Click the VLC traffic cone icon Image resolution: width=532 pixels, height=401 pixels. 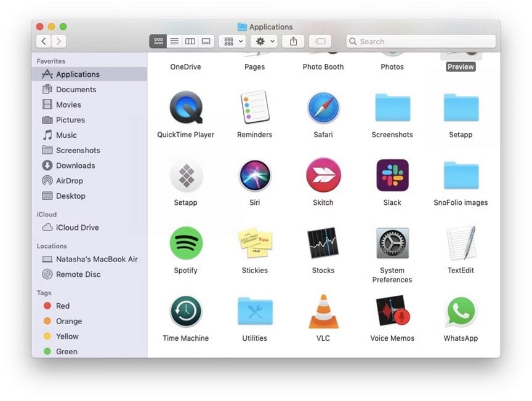[323, 311]
